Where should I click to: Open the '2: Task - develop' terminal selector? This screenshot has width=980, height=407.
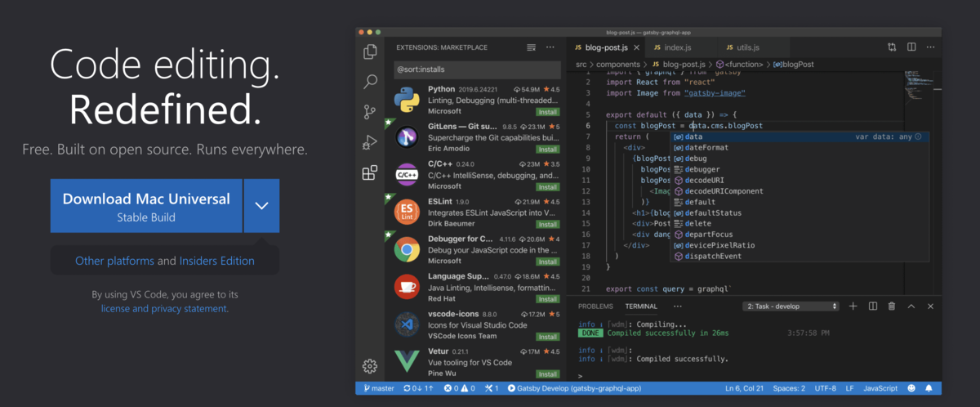tap(791, 306)
